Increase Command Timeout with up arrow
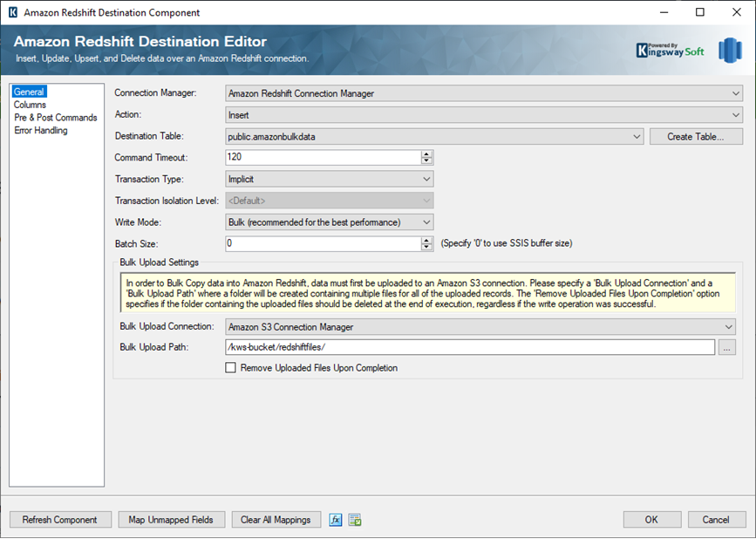Viewport: 756px width, 539px height. point(426,154)
